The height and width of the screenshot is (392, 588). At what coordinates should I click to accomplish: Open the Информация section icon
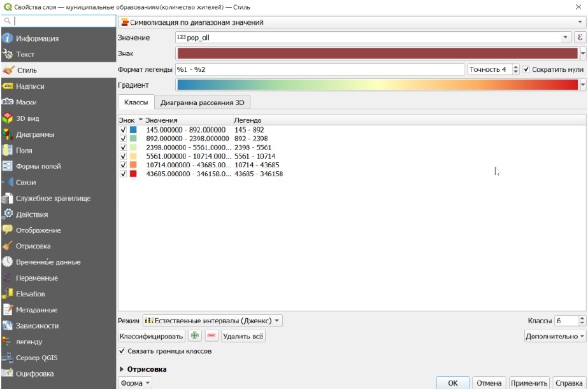8,38
